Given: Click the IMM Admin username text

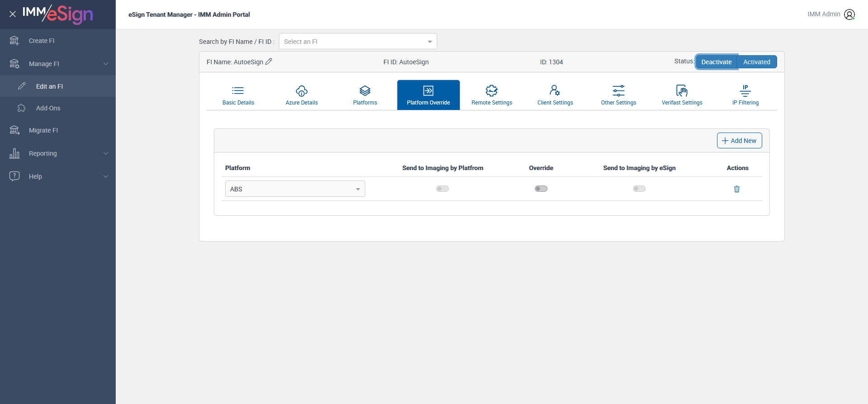Looking at the screenshot, I should tap(824, 14).
